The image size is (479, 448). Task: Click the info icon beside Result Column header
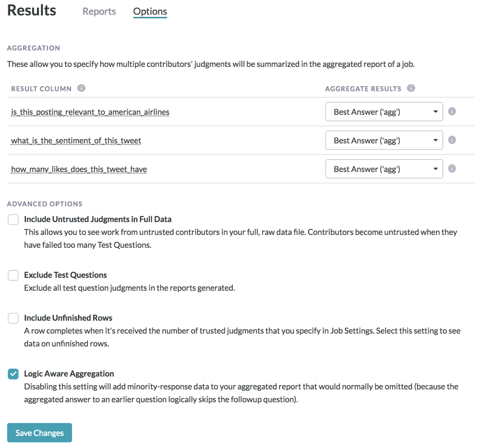click(81, 88)
